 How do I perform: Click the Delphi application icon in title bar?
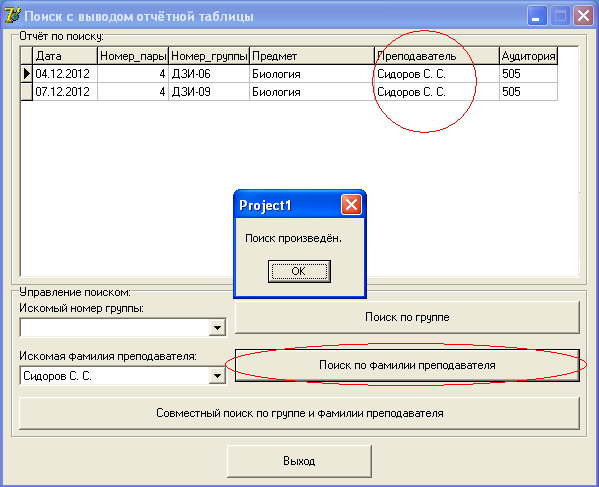12,16
